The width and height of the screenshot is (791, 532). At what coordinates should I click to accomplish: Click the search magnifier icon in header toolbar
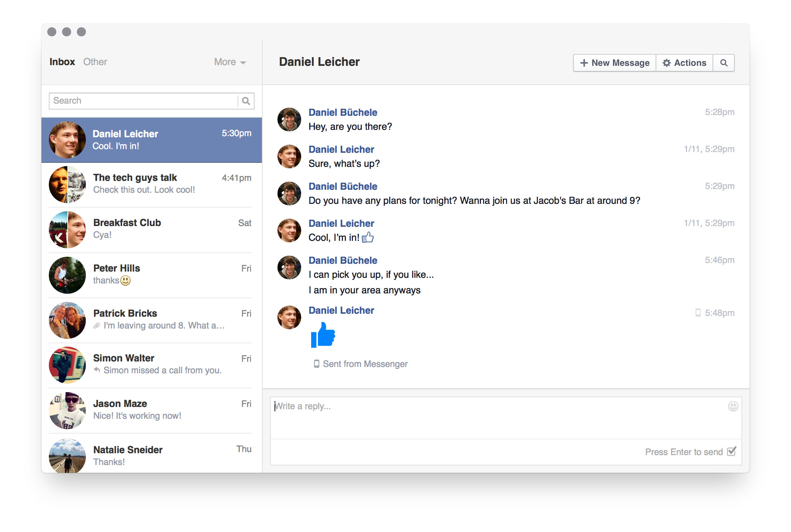tap(724, 63)
